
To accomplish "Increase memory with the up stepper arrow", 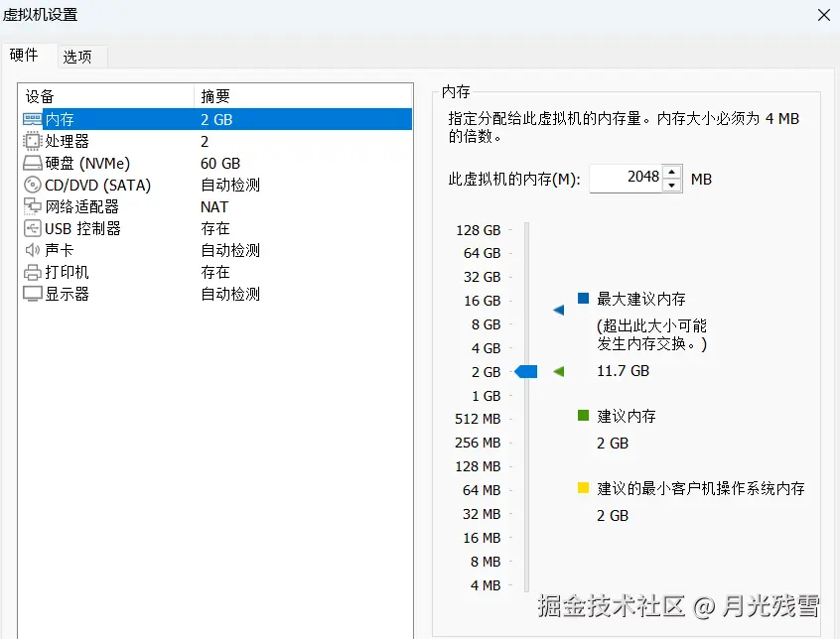I will (x=671, y=173).
